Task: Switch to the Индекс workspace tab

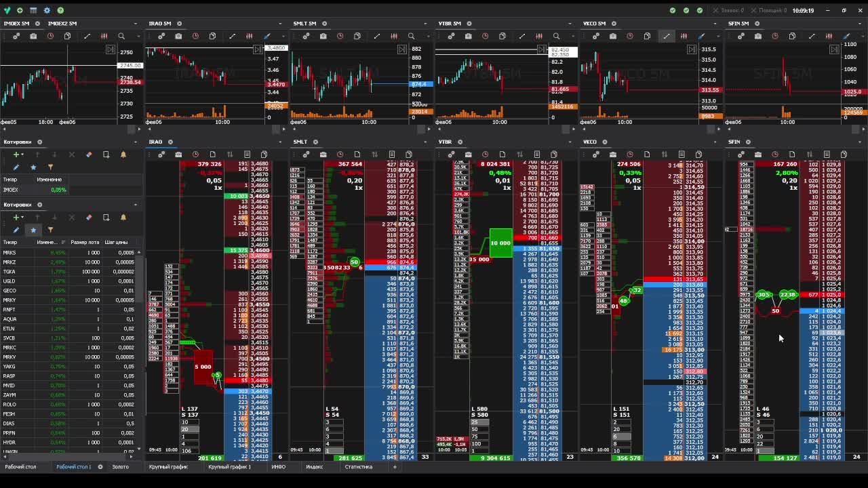Action: (314, 467)
